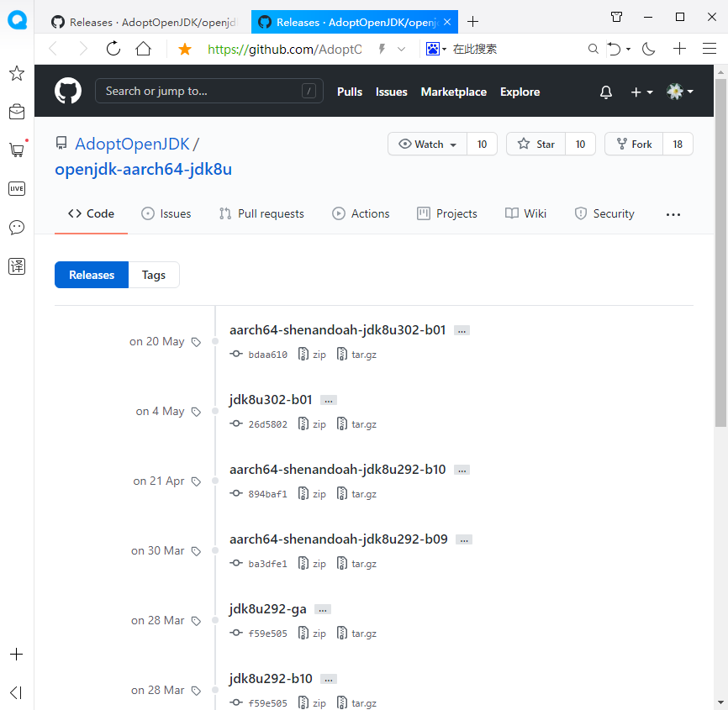Image resolution: width=728 pixels, height=710 pixels.
Task: Download tar.gz for commit ba3dfe1
Action: 356,563
